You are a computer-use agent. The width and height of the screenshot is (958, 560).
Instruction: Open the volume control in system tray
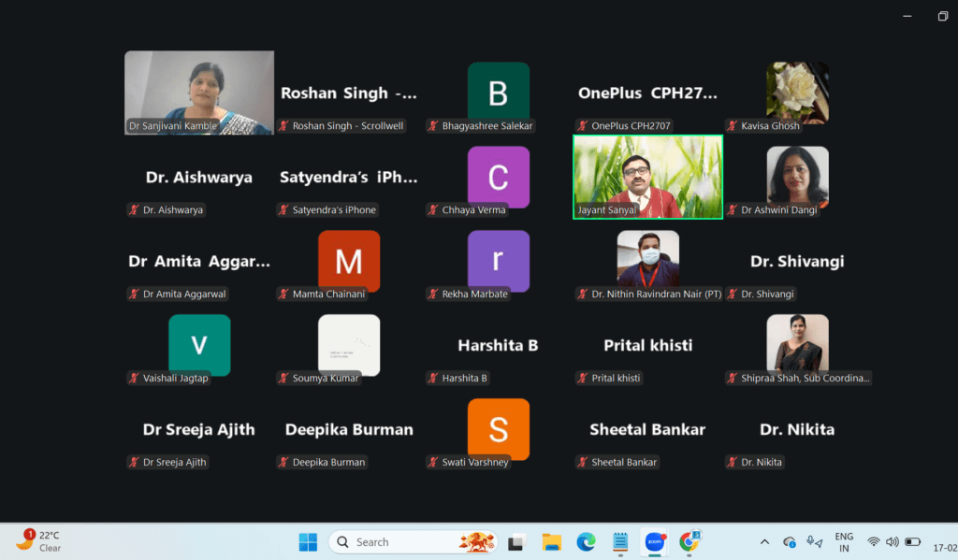pos(892,542)
